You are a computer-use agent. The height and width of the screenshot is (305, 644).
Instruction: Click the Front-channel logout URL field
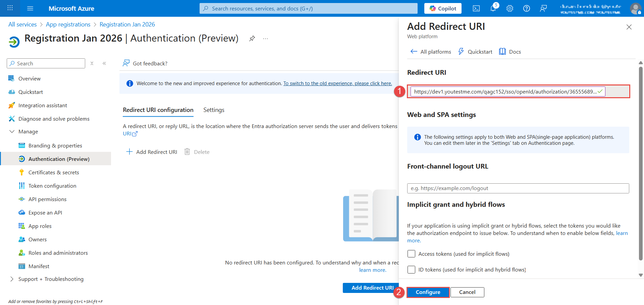coord(518,188)
